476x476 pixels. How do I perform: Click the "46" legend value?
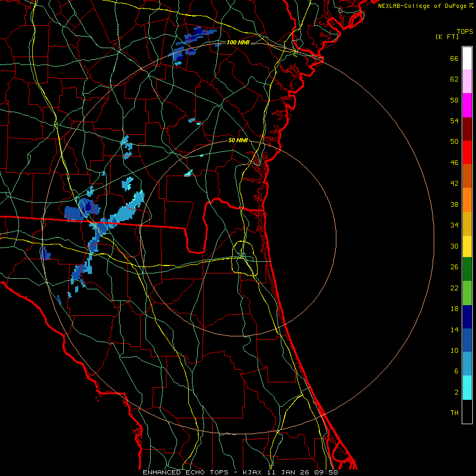[x=454, y=163]
